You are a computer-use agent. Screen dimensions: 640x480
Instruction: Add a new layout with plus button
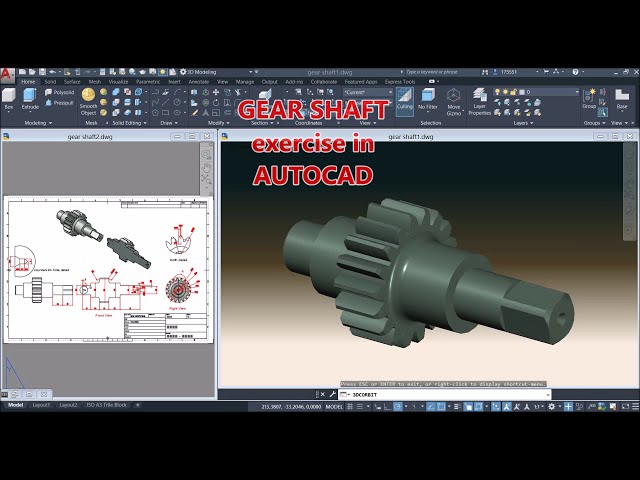pyautogui.click(x=138, y=405)
